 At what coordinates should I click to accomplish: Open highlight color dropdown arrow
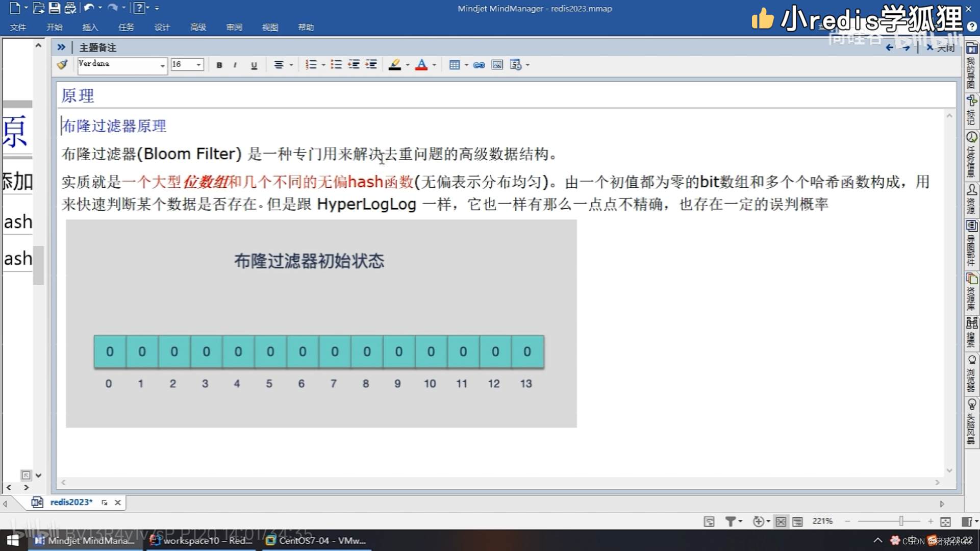(x=407, y=65)
